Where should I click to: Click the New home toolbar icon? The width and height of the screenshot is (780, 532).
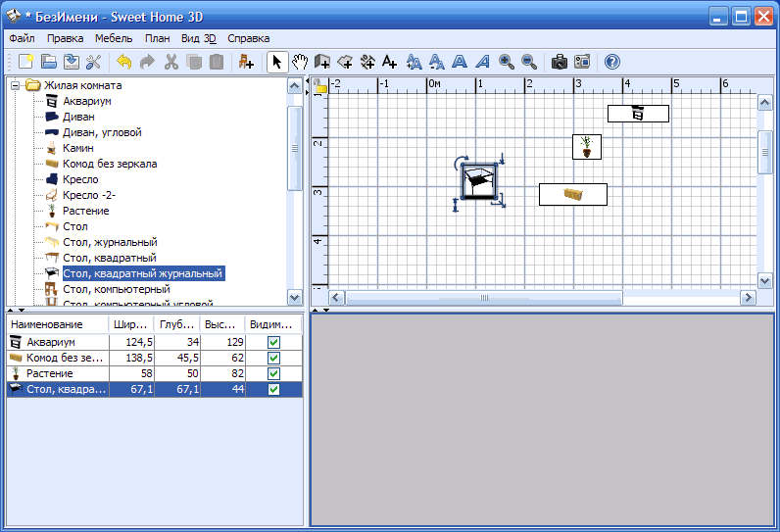[27, 62]
